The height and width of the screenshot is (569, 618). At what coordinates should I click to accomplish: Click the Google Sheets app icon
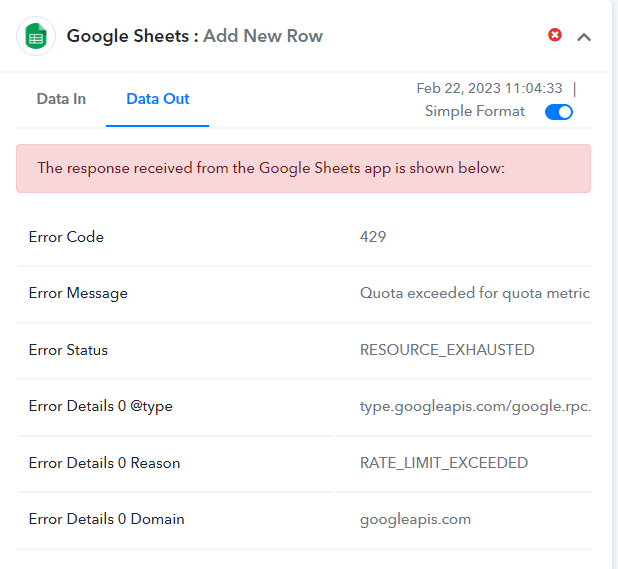coord(36,36)
